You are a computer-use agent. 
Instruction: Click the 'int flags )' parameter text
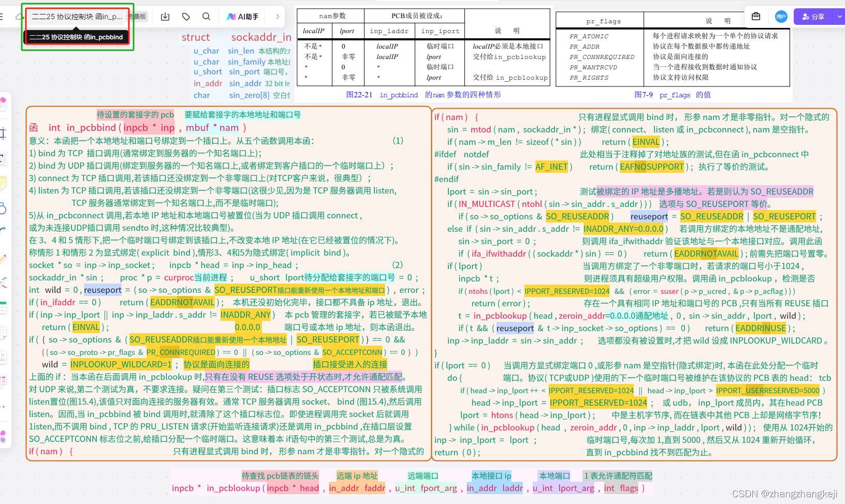pyautogui.click(x=624, y=488)
